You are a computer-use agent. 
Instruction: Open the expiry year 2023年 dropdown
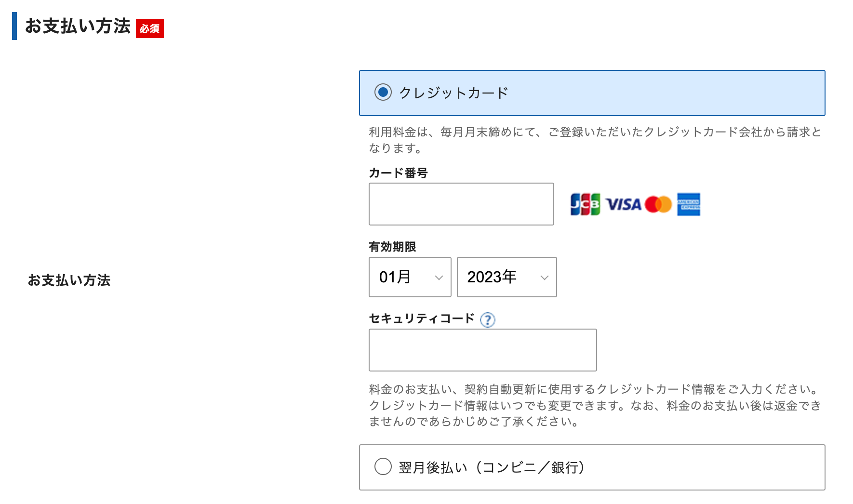point(507,277)
